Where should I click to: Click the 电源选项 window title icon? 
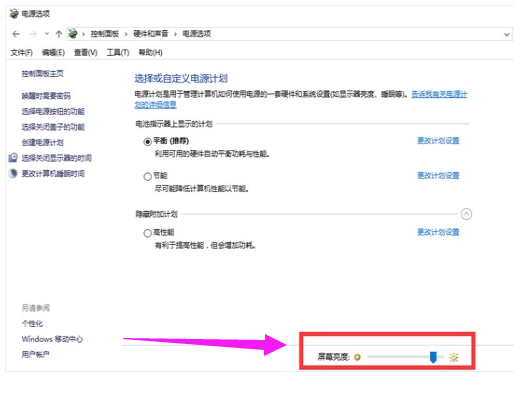tap(14, 14)
